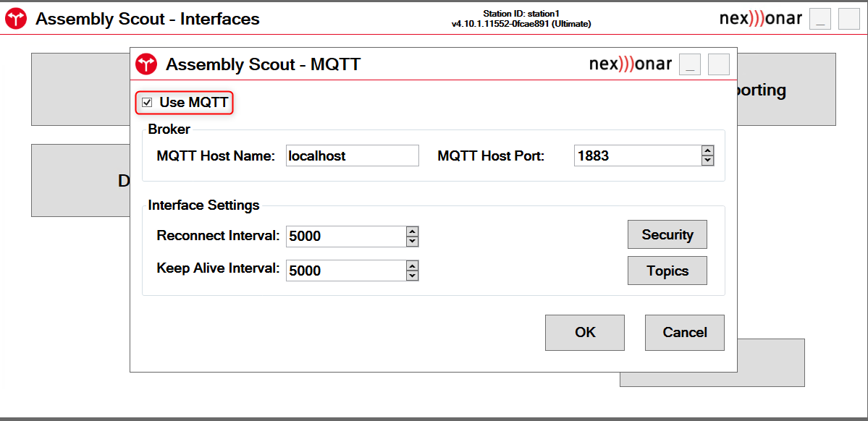Maximize the MQTT dialog window
Viewport: 868px width, 421px height.
click(719, 64)
